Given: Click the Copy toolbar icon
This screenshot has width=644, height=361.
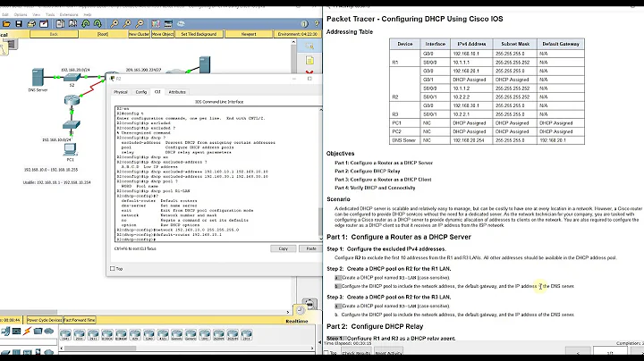Looking at the screenshot, I should coord(60,24).
